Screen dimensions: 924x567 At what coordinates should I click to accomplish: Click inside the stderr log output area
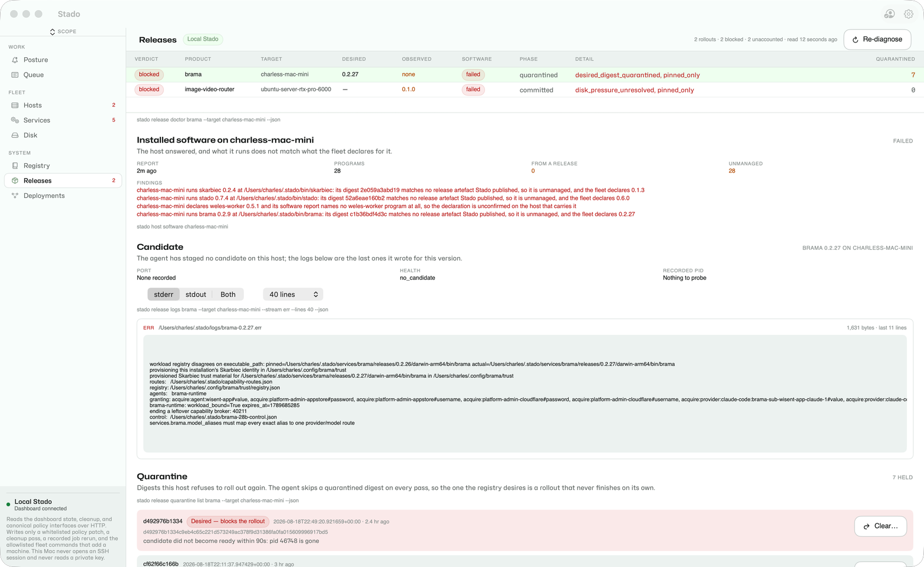coord(524,394)
